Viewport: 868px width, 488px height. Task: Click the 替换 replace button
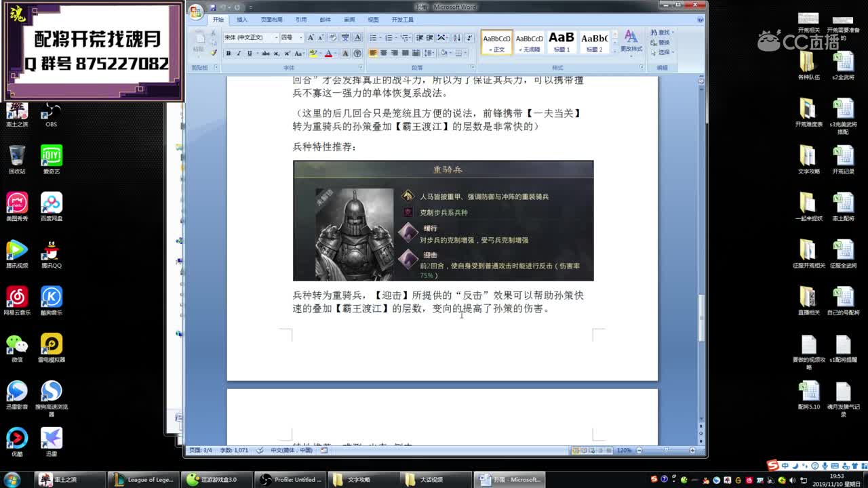661,42
